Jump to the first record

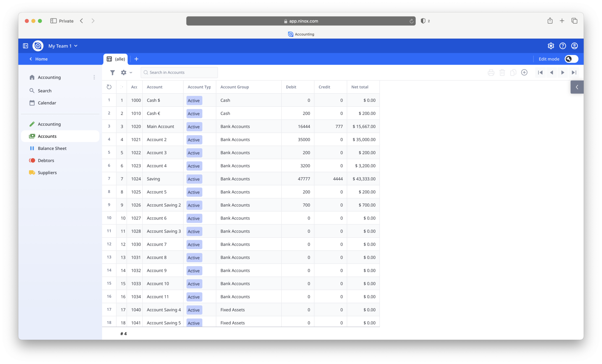point(540,72)
